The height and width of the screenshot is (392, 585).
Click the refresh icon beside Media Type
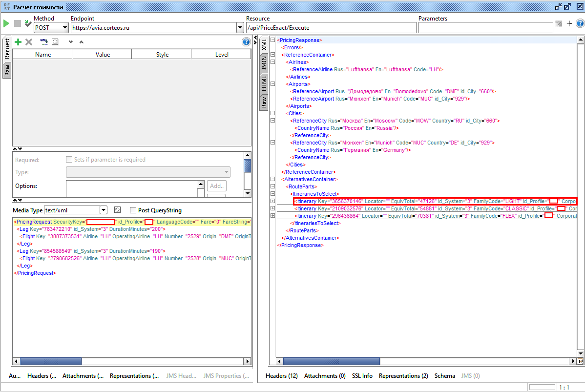coord(117,210)
